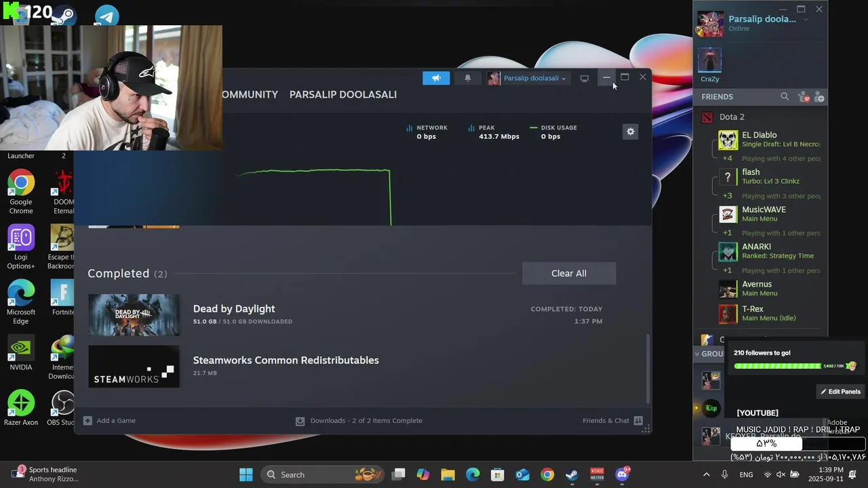Search friends with magnifier icon
This screenshot has width=868, height=488.
pos(785,97)
